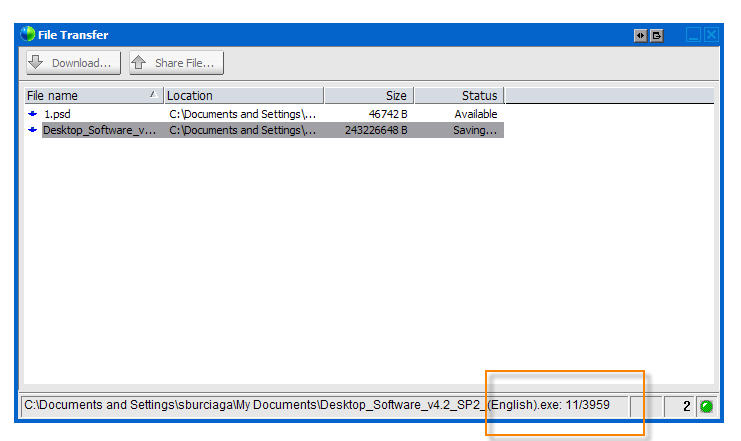Click the transfer count 2 in status bar
This screenshot has height=441, width=741.
686,407
